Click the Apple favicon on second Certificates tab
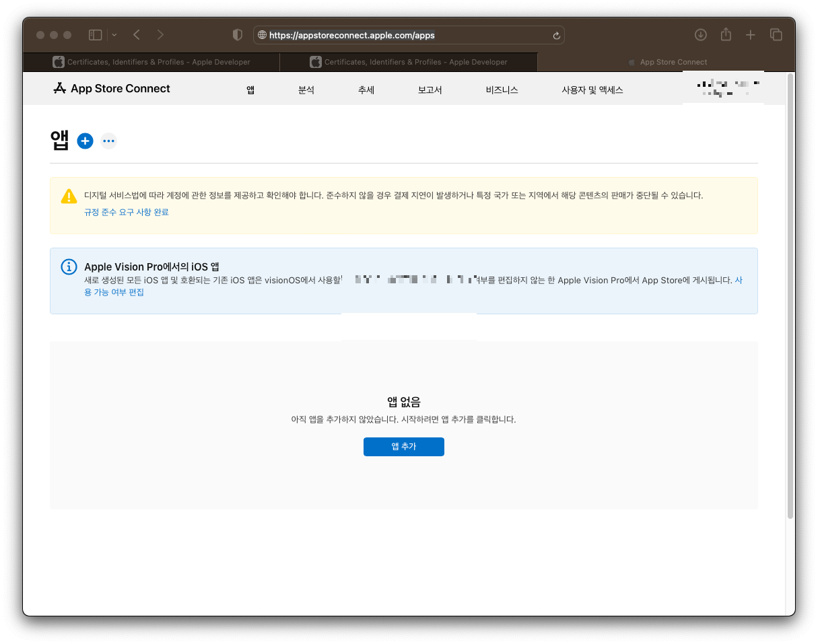818x644 pixels. pos(316,62)
